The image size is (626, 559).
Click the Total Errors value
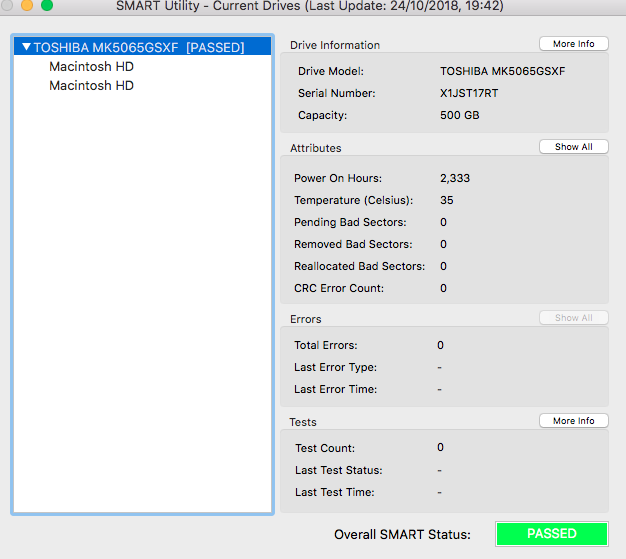pos(440,345)
